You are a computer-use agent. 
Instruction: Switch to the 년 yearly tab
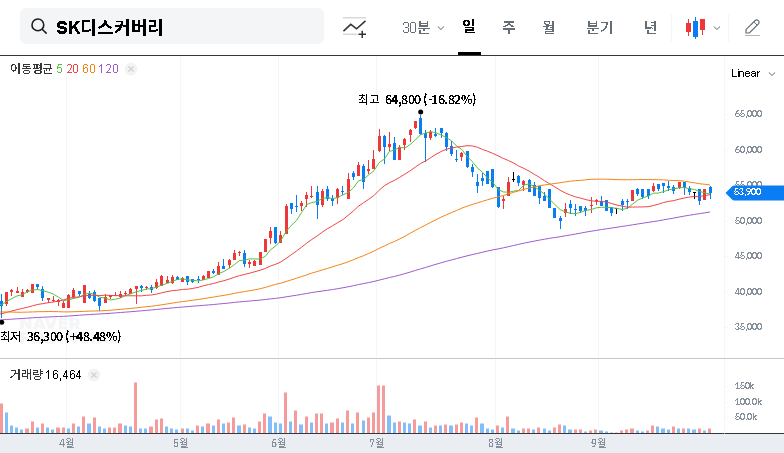click(x=650, y=27)
